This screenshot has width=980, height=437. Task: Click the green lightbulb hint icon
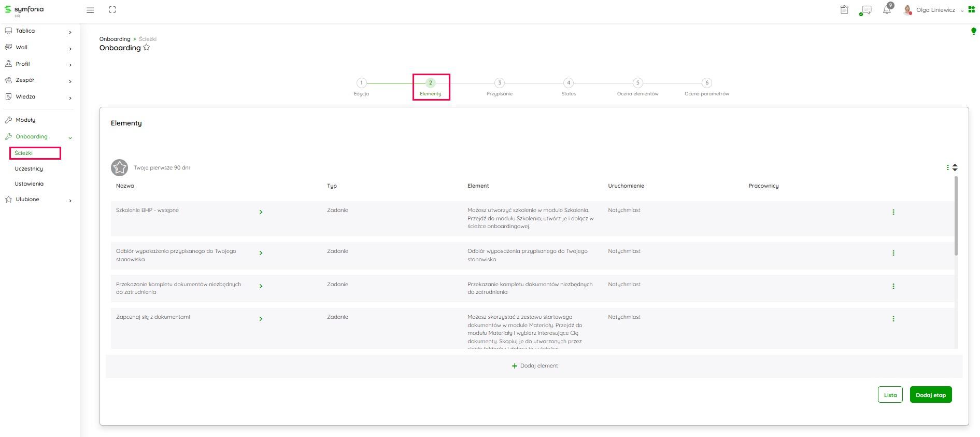coord(973,31)
